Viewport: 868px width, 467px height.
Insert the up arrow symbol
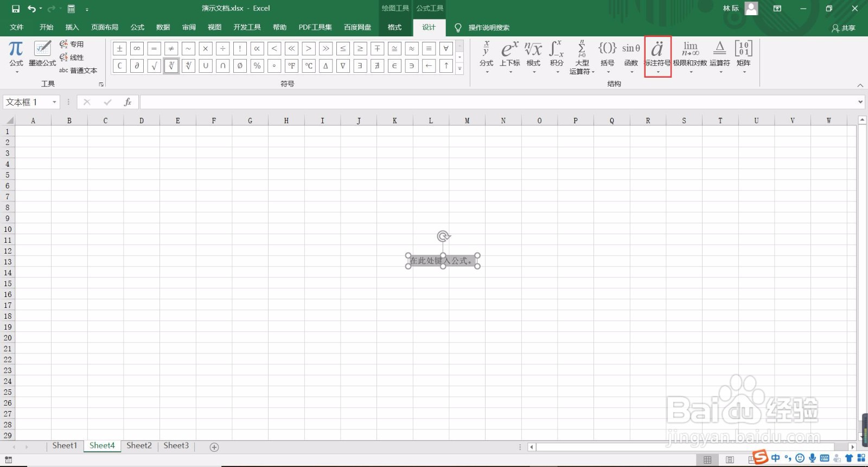click(x=446, y=66)
